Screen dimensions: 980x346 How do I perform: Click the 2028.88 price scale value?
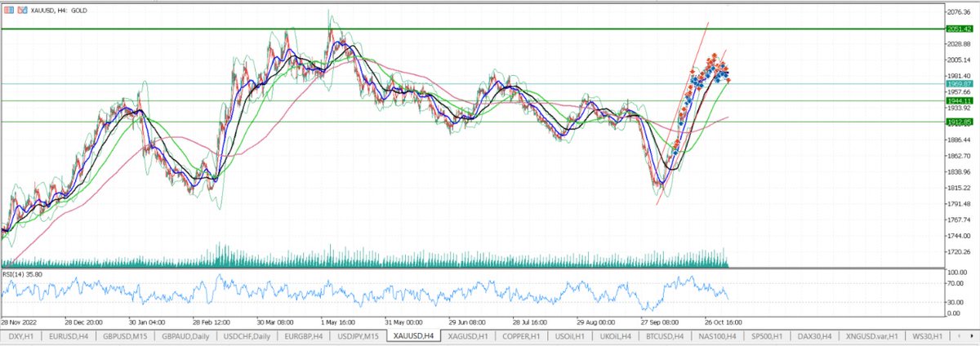coord(959,44)
